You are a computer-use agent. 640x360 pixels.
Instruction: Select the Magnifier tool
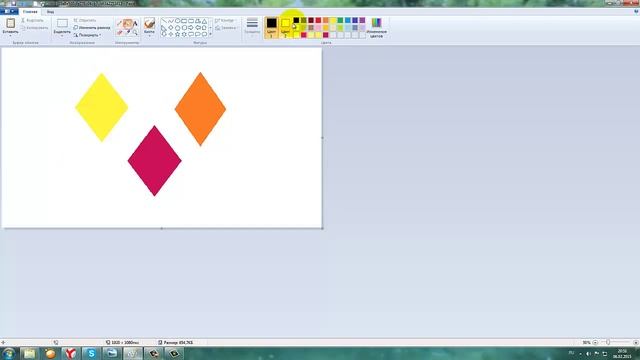pyautogui.click(x=136, y=32)
